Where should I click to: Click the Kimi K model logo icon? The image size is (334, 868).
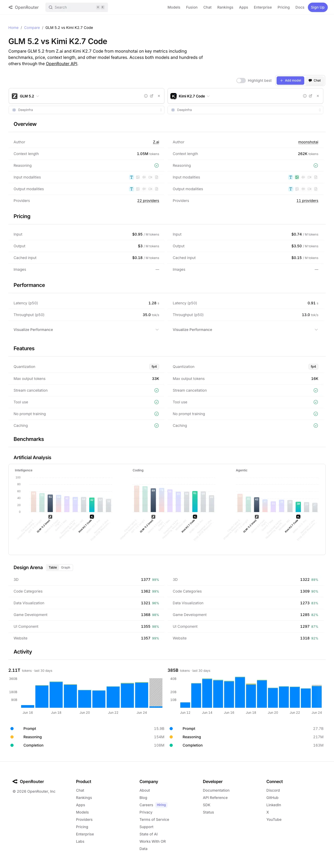174,96
